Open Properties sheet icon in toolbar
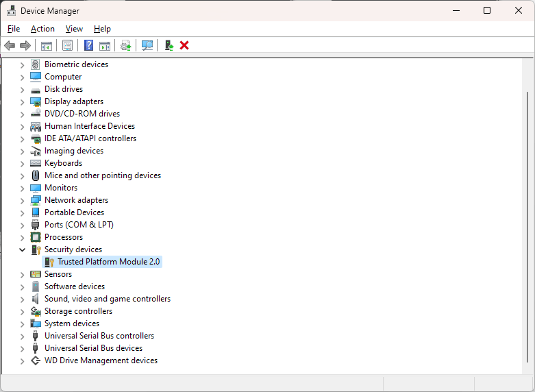 (x=67, y=45)
